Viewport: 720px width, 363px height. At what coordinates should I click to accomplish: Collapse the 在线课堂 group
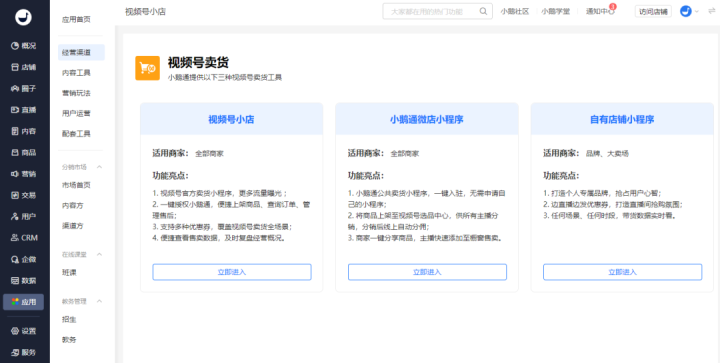pos(99,254)
